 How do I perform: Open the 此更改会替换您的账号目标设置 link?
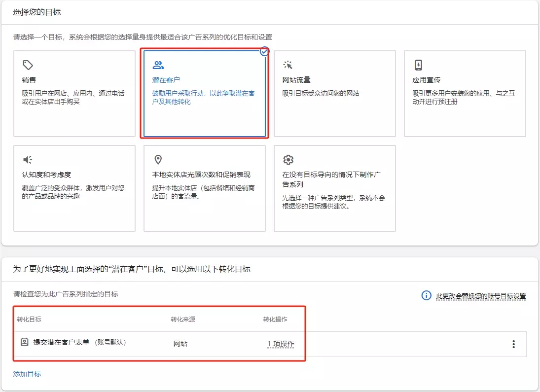tap(481, 296)
